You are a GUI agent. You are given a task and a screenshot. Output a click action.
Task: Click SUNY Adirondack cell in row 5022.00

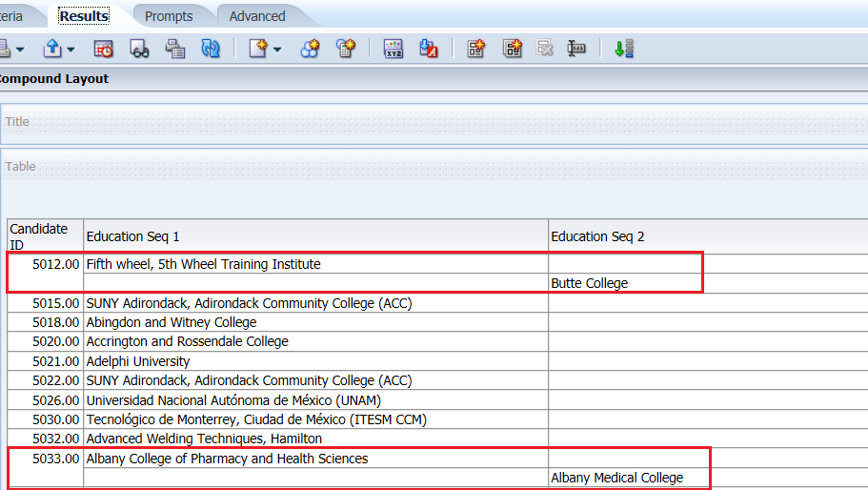click(315, 380)
